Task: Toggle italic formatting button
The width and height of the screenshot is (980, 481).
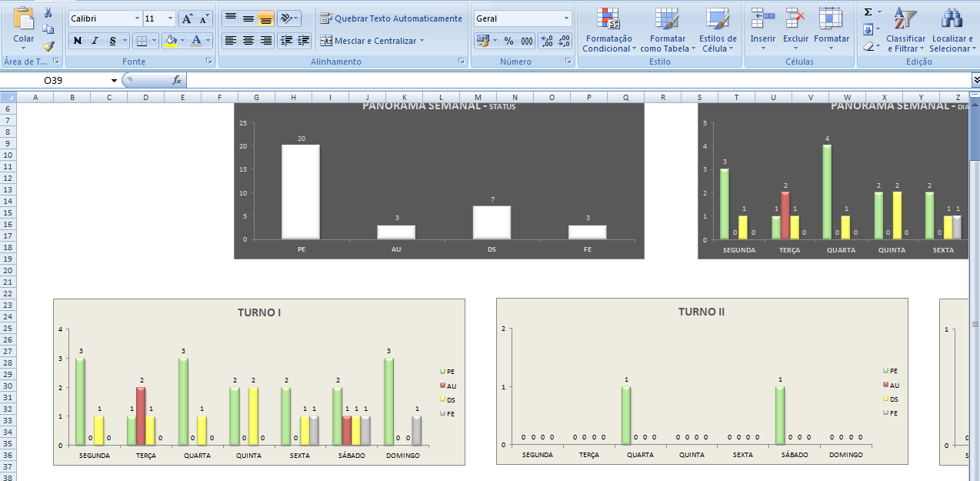Action: [x=95, y=41]
